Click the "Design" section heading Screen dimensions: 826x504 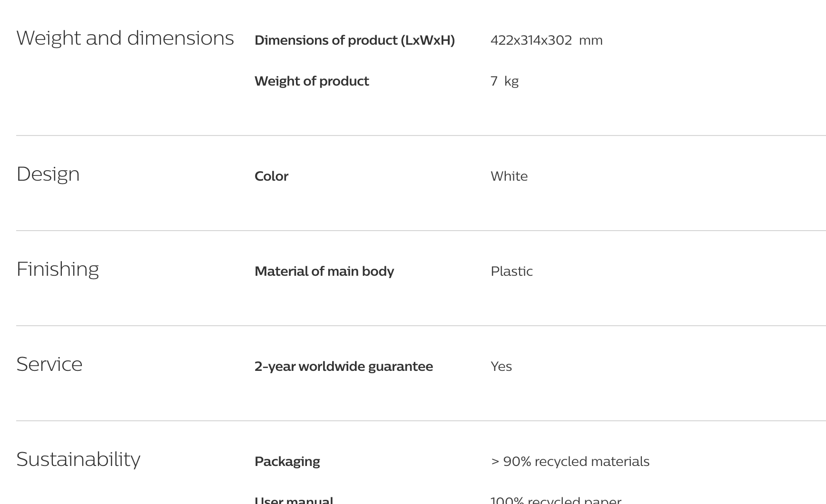pyautogui.click(x=48, y=174)
